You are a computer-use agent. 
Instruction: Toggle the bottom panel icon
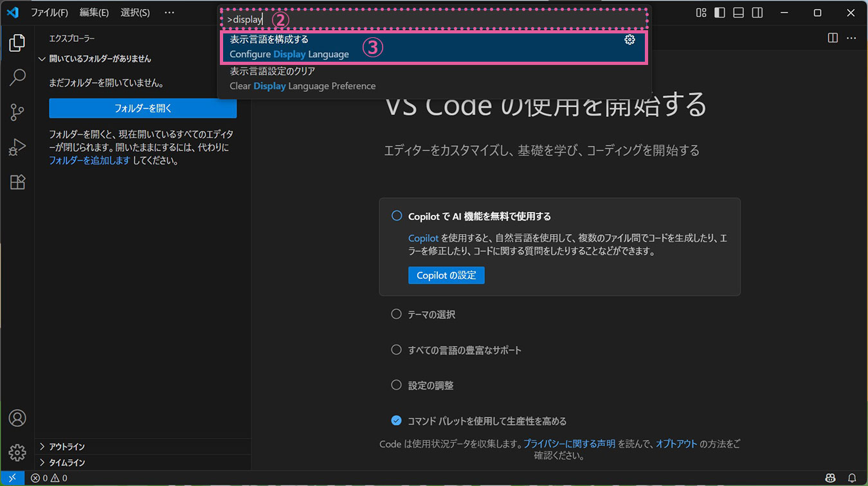739,13
